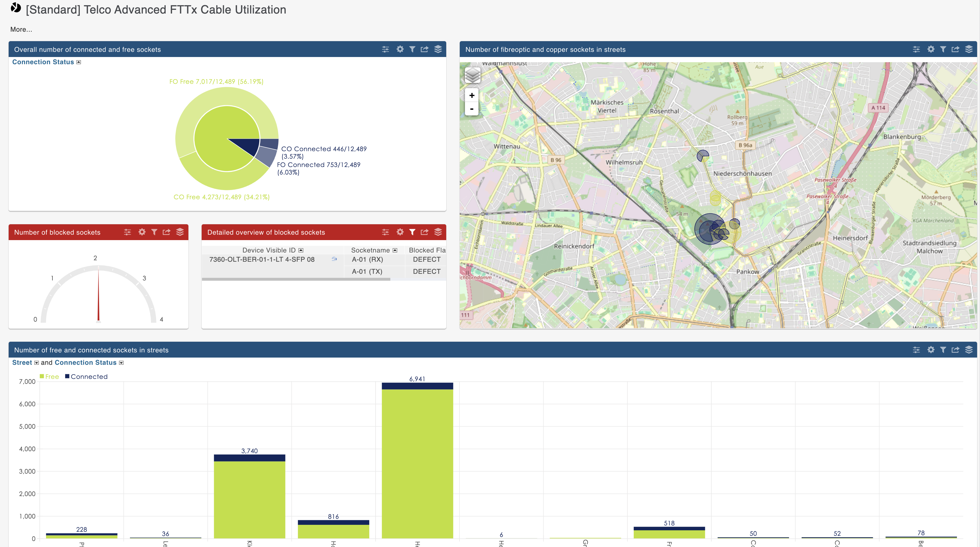Click sliders icon in streets bar chart panel

point(916,350)
